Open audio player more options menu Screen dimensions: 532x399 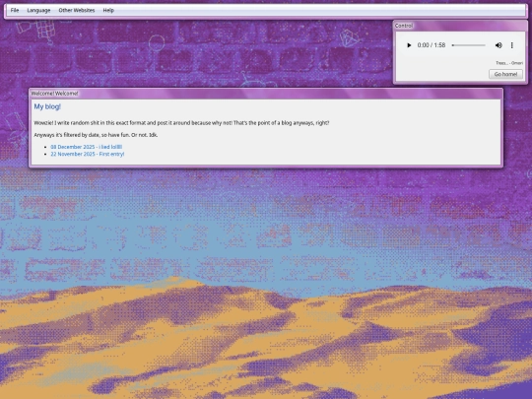point(512,45)
